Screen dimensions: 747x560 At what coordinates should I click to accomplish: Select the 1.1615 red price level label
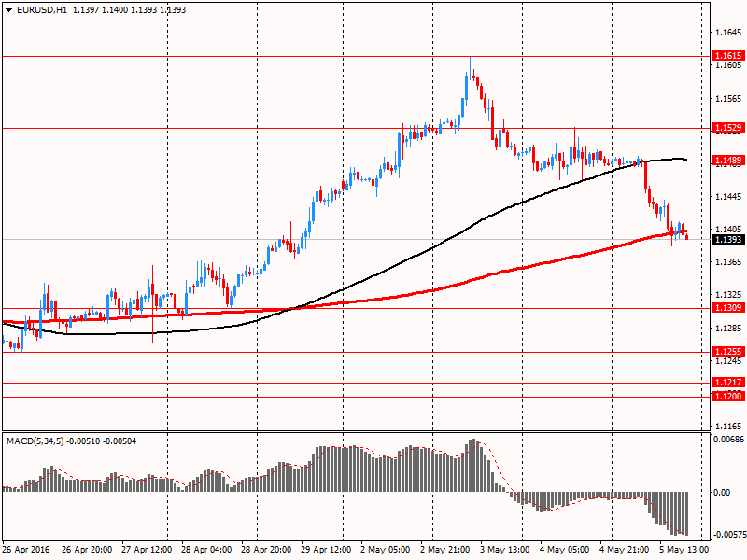[728, 56]
